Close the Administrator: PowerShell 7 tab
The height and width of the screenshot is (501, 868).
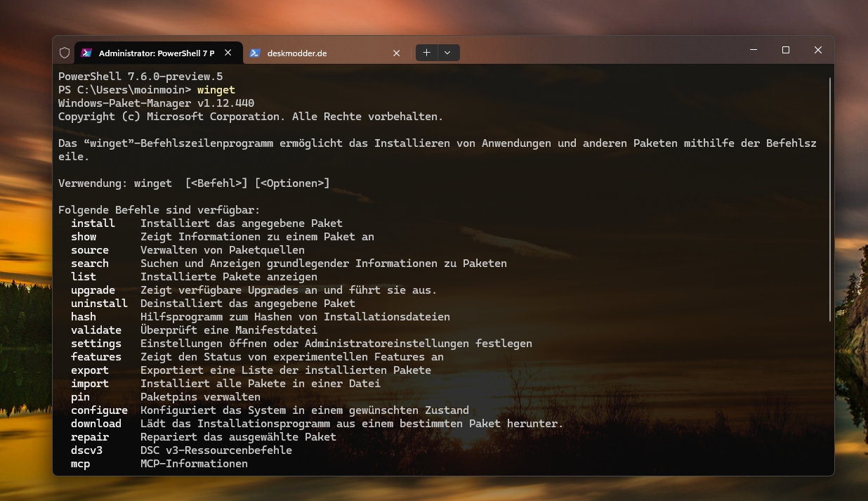tap(228, 53)
